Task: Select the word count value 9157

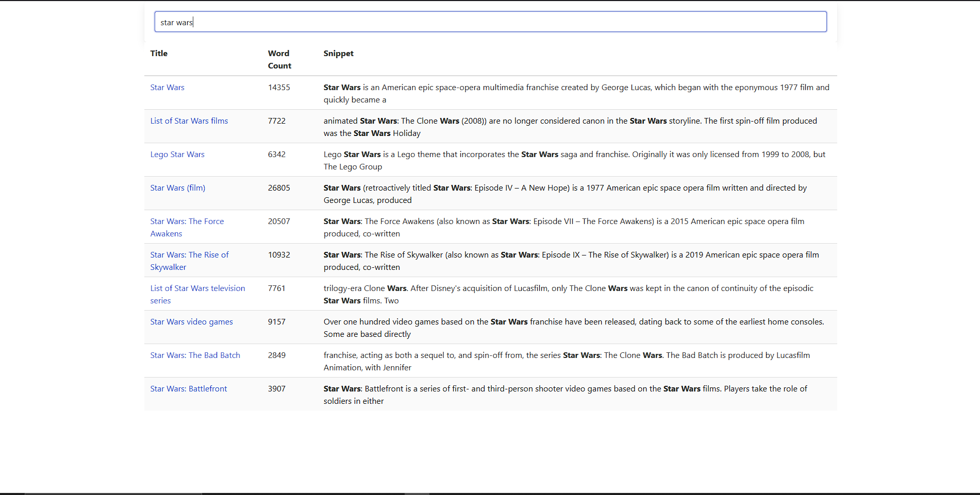Action: click(x=276, y=322)
